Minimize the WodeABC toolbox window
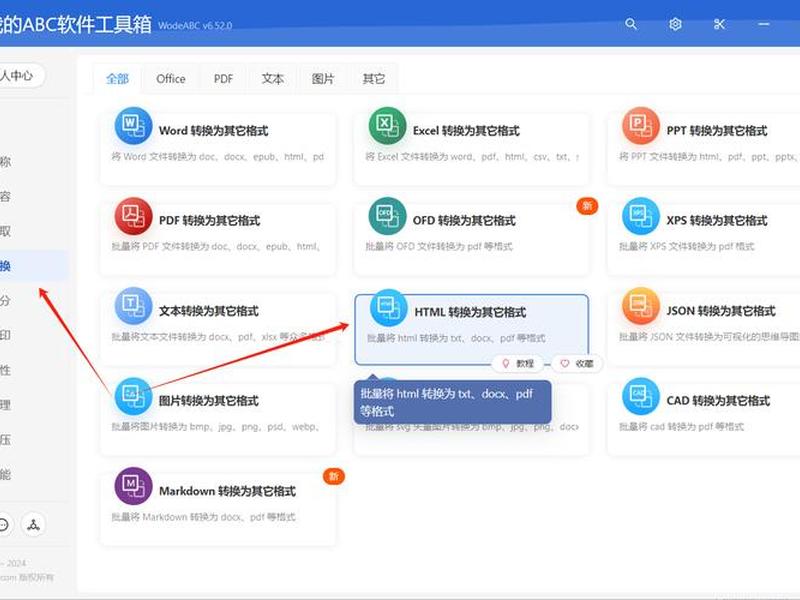This screenshot has width=800, height=600. coord(764,24)
